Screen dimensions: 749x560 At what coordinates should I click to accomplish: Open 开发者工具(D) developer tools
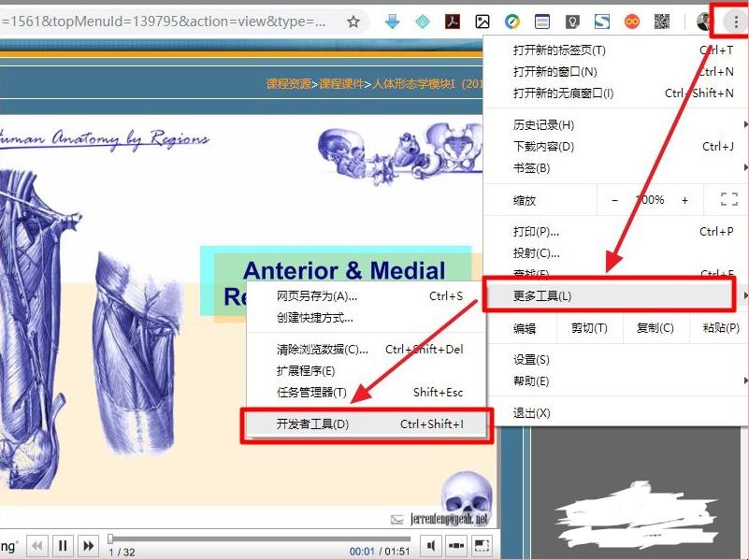coord(367,424)
